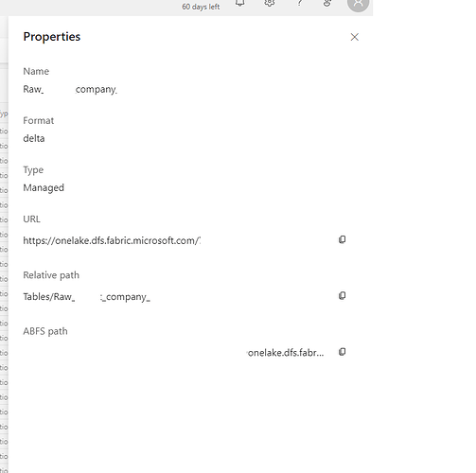Click the Format label
The height and width of the screenshot is (473, 476).
click(x=39, y=120)
